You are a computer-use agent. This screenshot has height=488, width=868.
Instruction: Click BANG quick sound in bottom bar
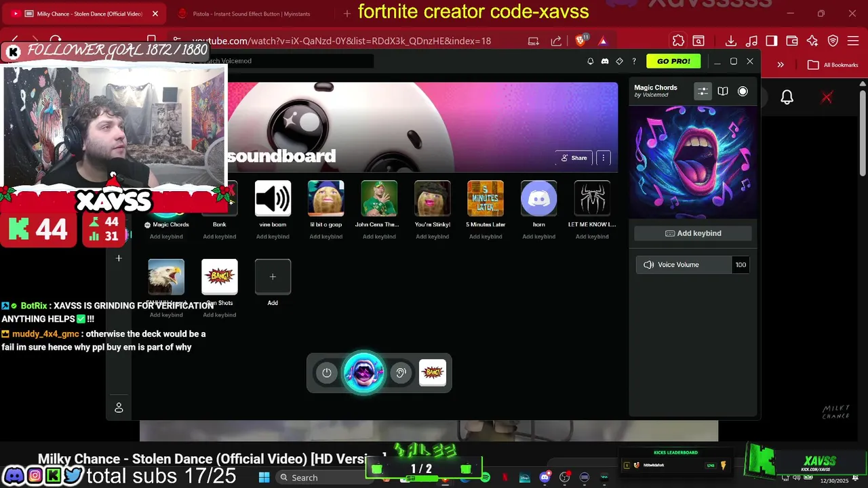click(x=433, y=372)
